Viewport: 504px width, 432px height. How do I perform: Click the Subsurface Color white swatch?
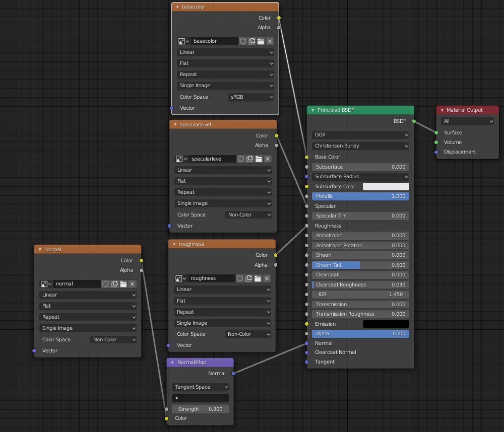tap(386, 187)
